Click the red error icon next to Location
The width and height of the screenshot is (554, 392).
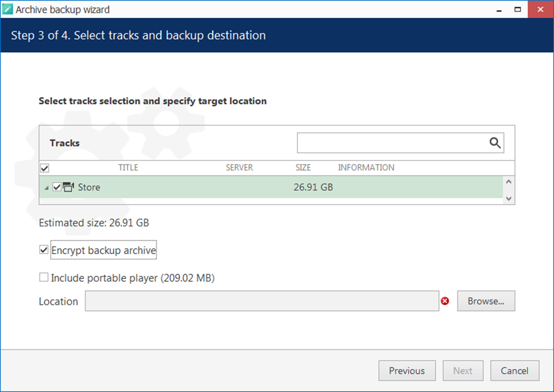[445, 301]
